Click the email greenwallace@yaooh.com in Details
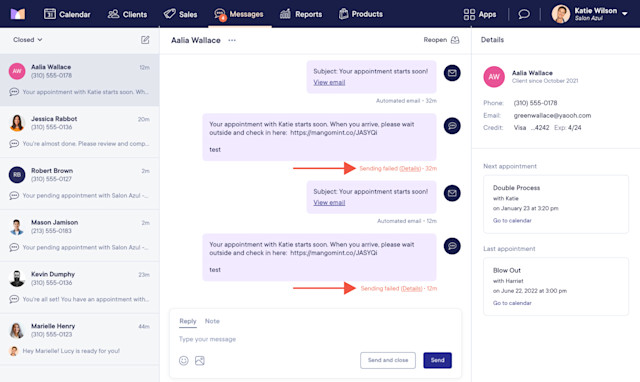The width and height of the screenshot is (640, 382). pyautogui.click(x=552, y=115)
